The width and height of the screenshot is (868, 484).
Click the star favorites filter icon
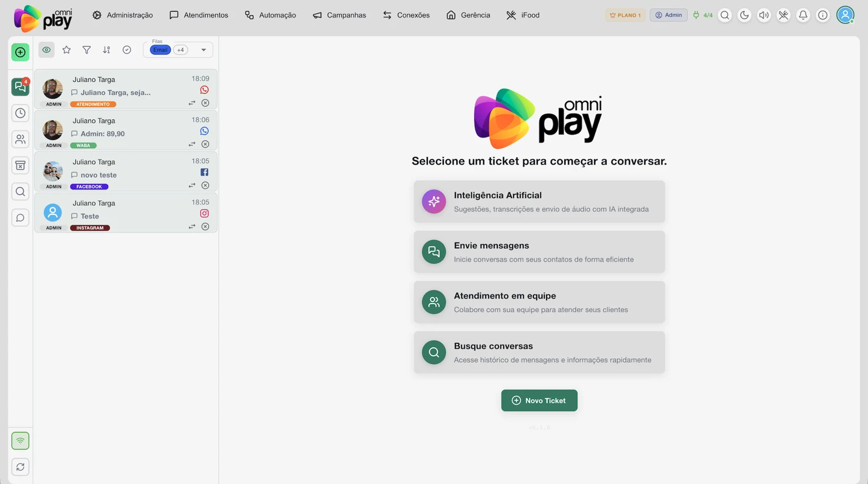point(67,50)
